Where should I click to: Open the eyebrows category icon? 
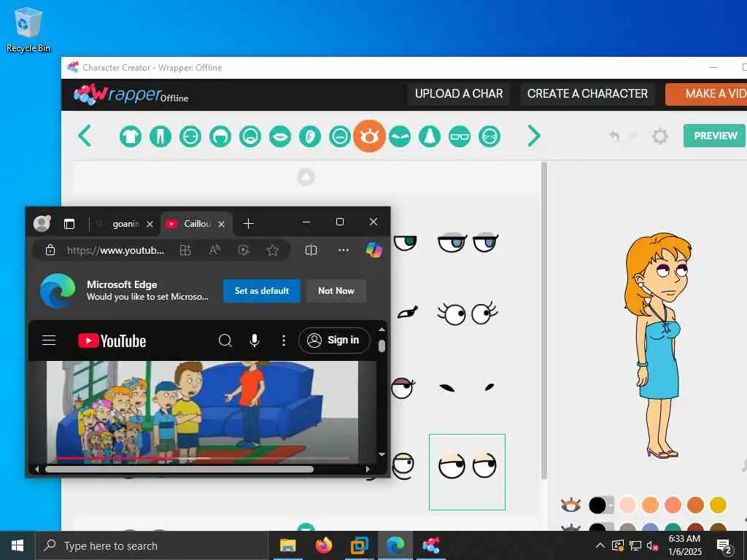[x=399, y=136]
